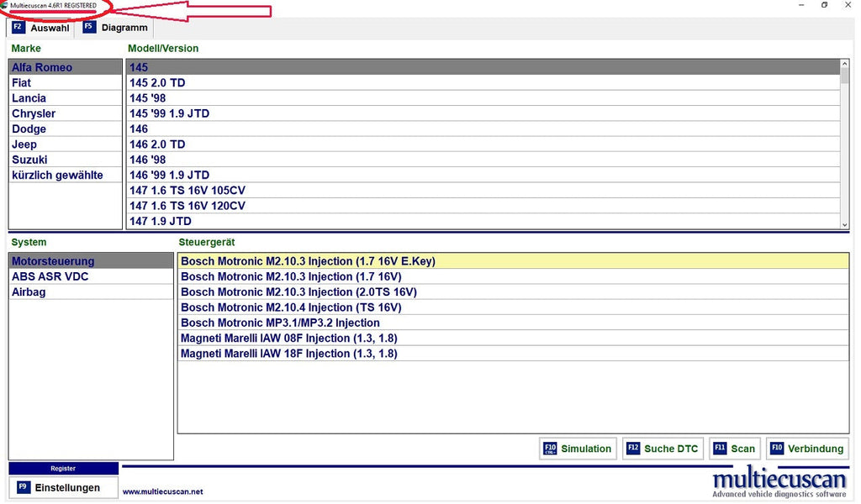Viewport: 861px width, 504px height.
Task: Open kürzlich gewählte entry
Action: point(66,175)
